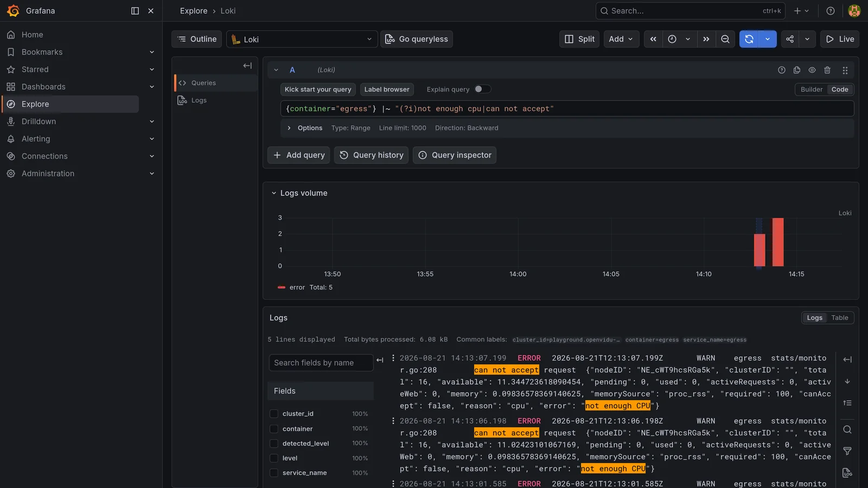Open the Add dropdown
This screenshot has width=868, height=488.
pos(622,39)
